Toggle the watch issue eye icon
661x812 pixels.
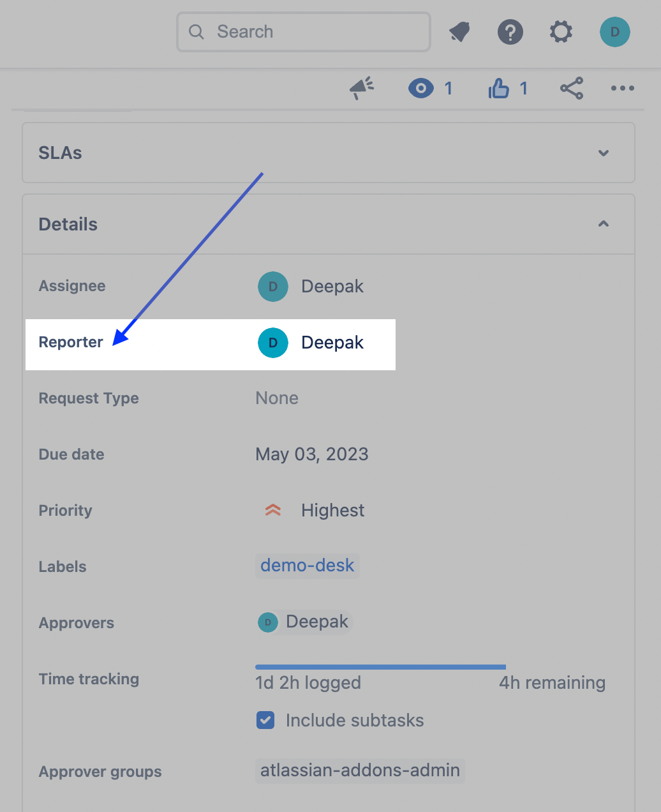[421, 88]
